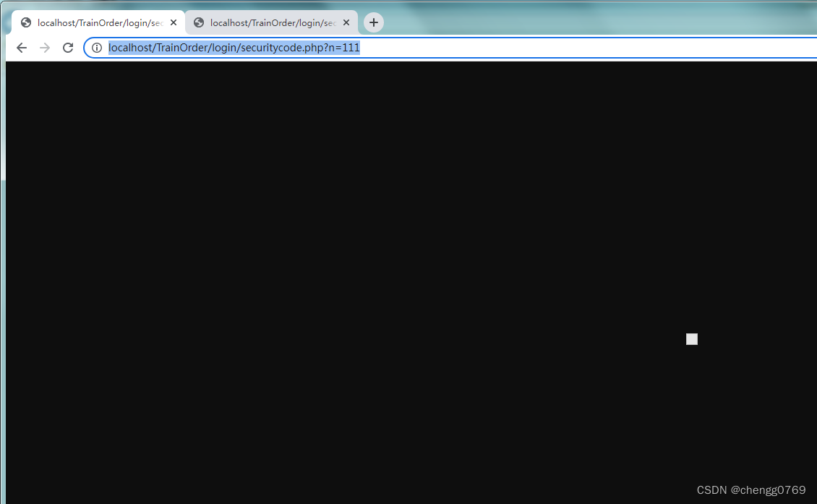
Task: Click the globe favicon on second tab
Action: coord(199,22)
